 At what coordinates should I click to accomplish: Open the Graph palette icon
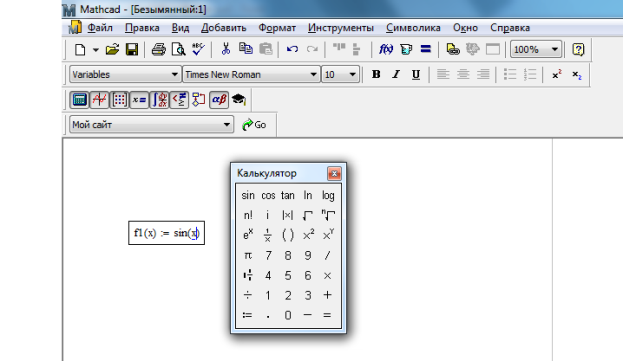99,100
